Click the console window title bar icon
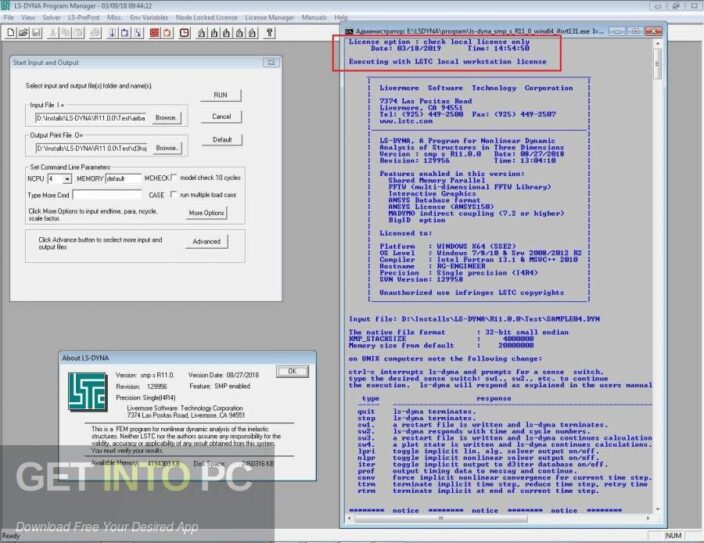 point(349,31)
